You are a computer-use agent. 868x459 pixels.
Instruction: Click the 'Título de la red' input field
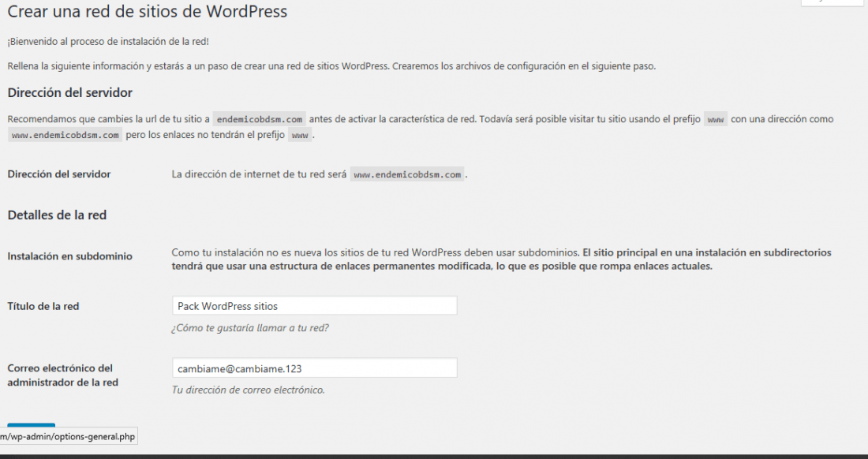314,306
